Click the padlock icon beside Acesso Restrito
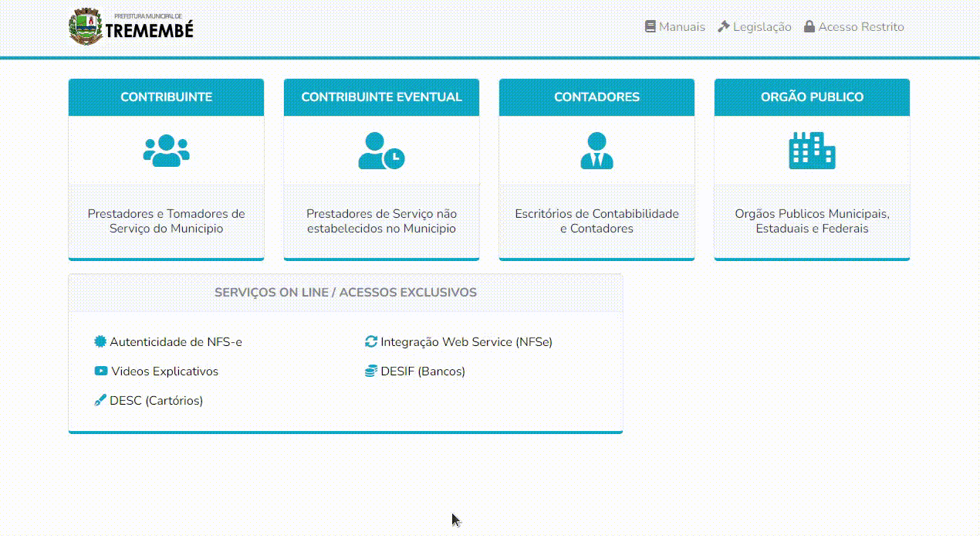The height and width of the screenshot is (536, 980). [x=809, y=26]
